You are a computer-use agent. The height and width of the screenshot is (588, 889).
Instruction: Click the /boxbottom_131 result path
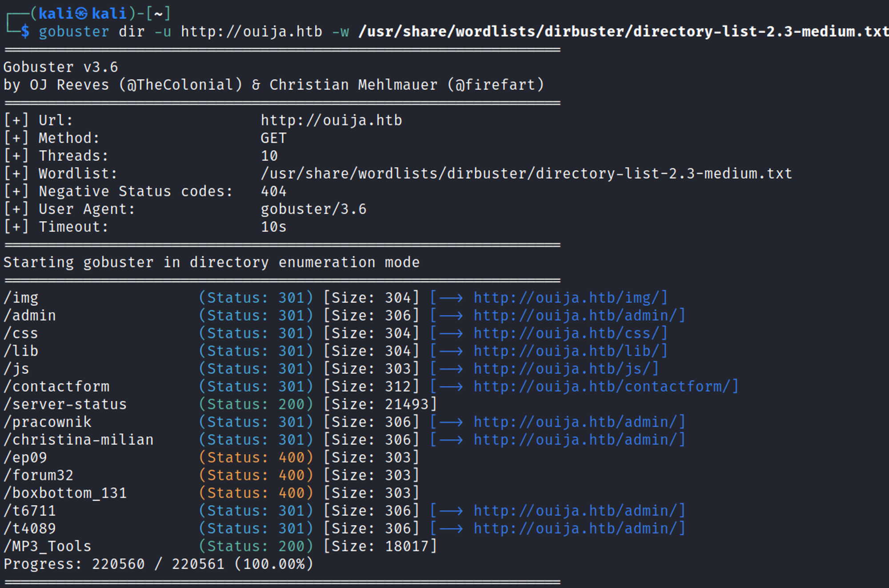coord(65,493)
